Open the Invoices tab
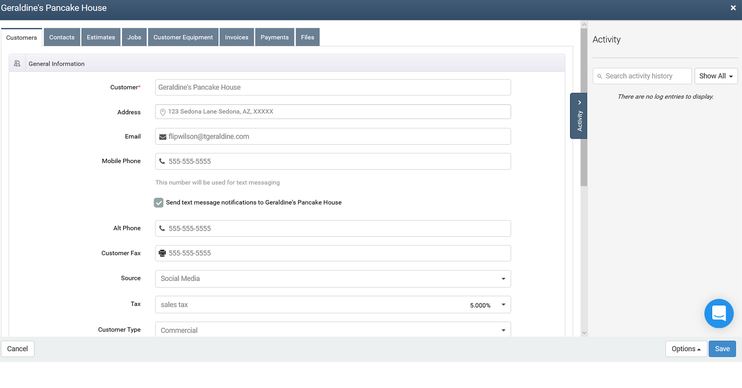The height and width of the screenshot is (388, 742). coord(237,37)
